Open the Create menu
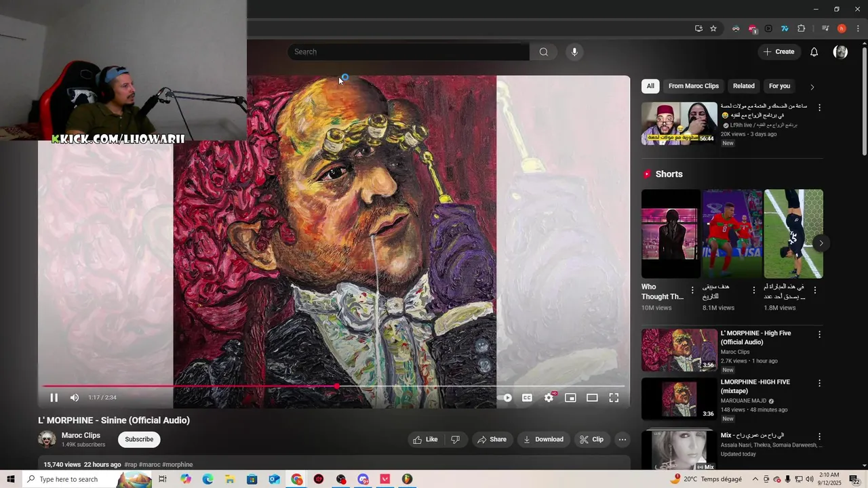 pyautogui.click(x=778, y=52)
